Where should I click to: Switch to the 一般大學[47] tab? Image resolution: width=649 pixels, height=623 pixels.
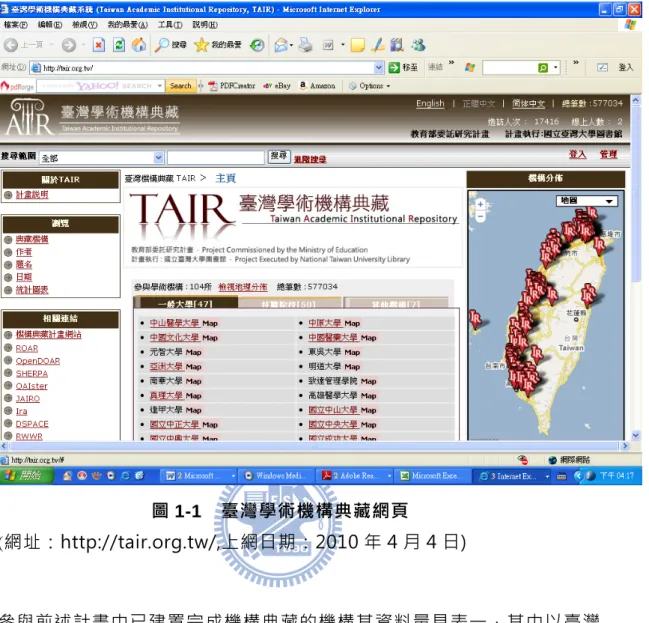click(x=185, y=303)
